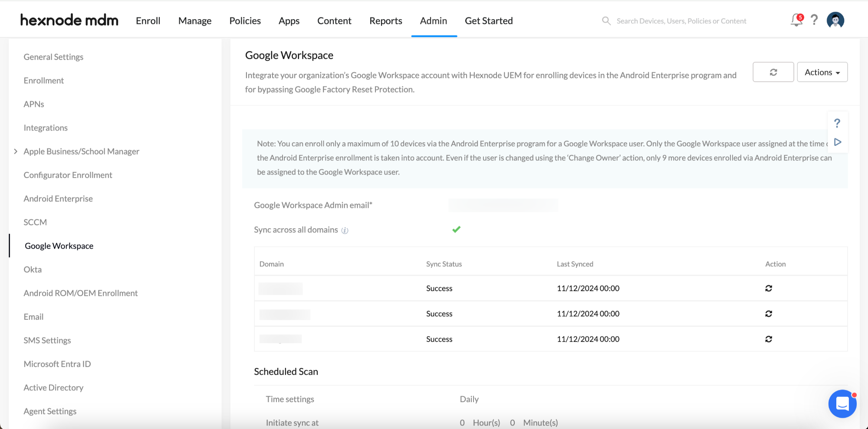Open the user profile avatar
868x429 pixels.
tap(835, 20)
